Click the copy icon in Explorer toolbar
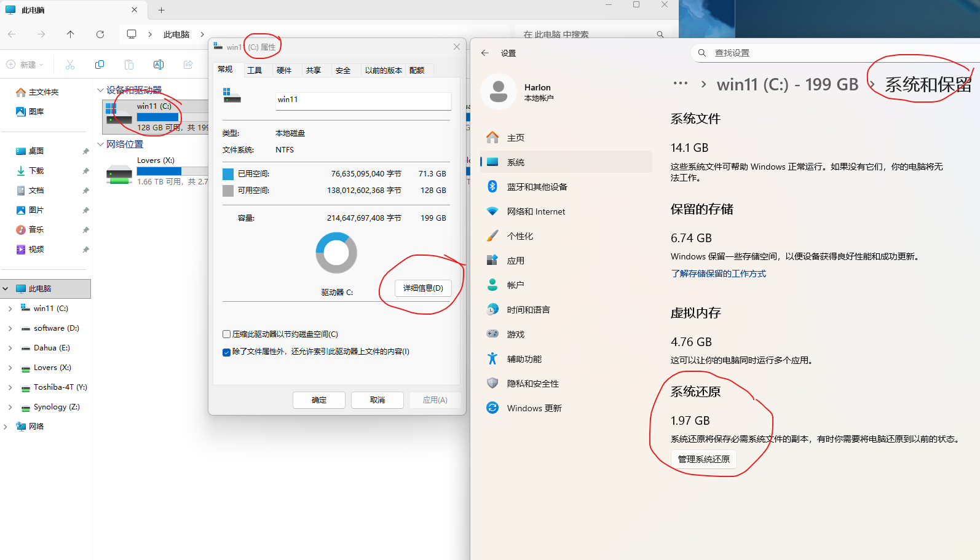The height and width of the screenshot is (560, 980). 100,65
